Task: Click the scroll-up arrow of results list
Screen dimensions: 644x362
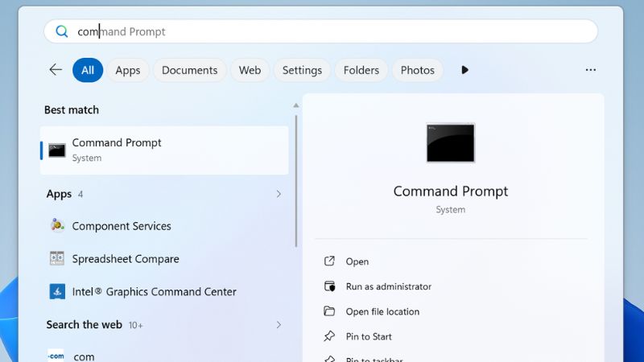Action: point(295,105)
